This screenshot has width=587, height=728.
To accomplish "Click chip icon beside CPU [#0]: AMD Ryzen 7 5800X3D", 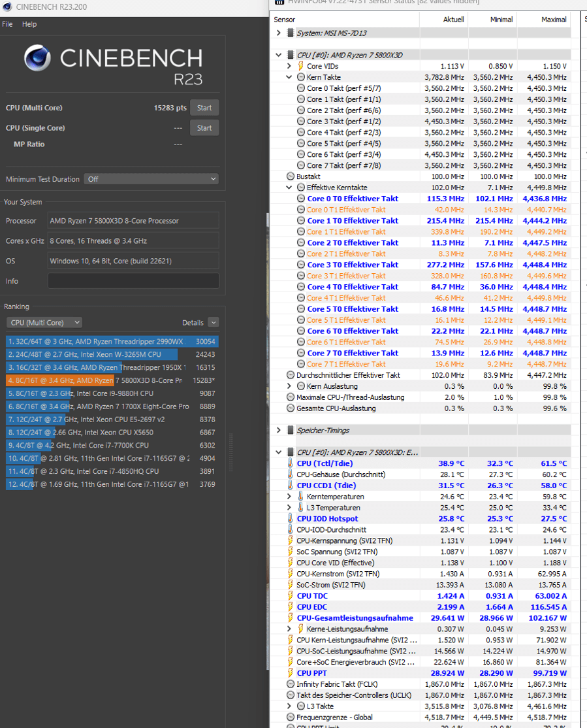I will pyautogui.click(x=291, y=55).
